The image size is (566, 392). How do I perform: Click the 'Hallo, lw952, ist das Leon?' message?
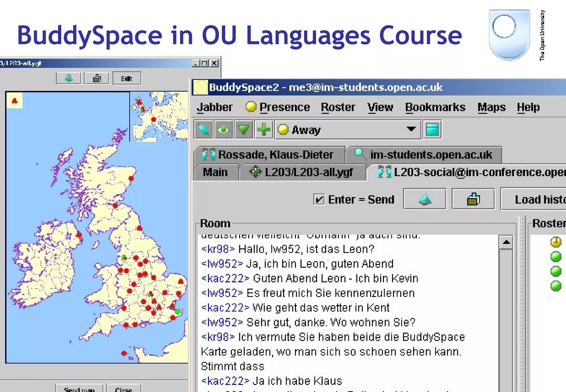pos(306,249)
